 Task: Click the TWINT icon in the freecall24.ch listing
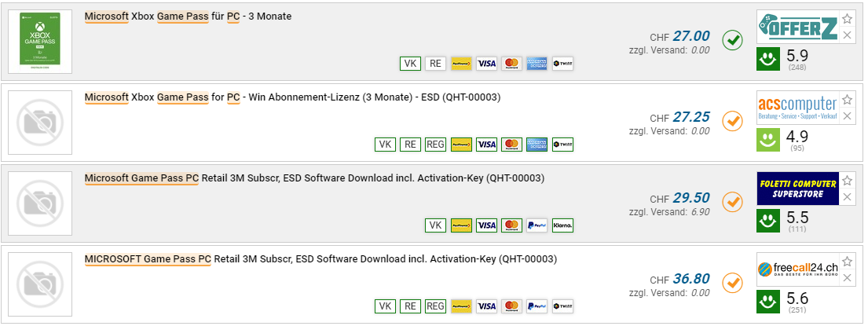click(x=562, y=306)
